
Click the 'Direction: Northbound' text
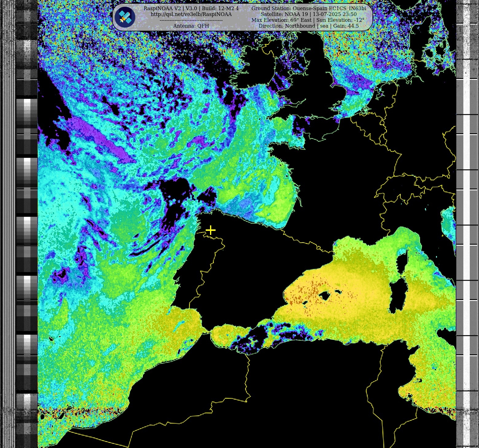(x=287, y=26)
